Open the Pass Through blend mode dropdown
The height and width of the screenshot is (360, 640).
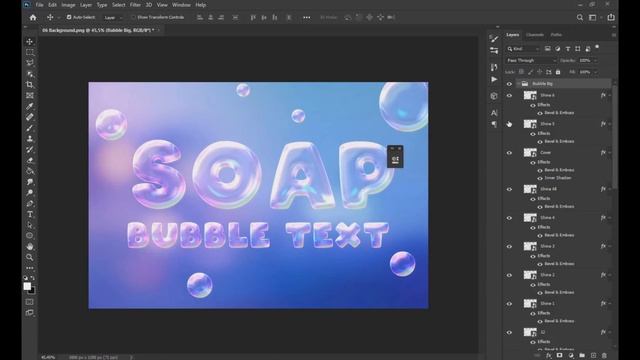[x=531, y=60]
